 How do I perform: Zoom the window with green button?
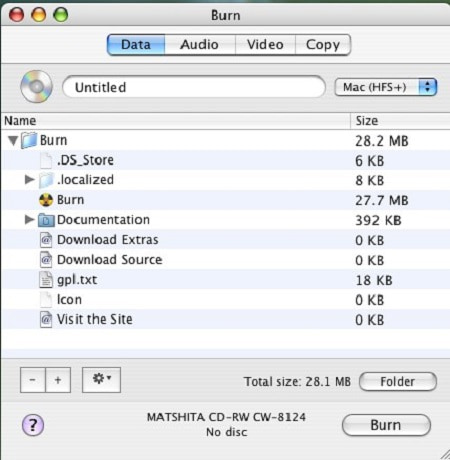[x=61, y=15]
